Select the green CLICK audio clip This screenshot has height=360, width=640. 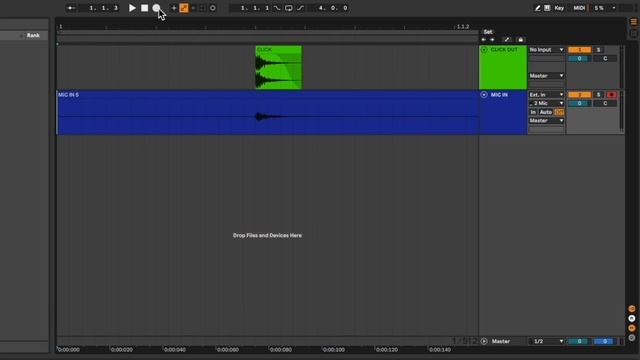(279, 67)
